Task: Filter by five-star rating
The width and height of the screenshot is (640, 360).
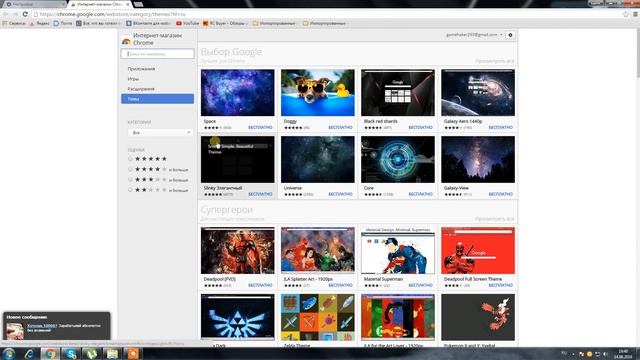Action: coord(130,159)
